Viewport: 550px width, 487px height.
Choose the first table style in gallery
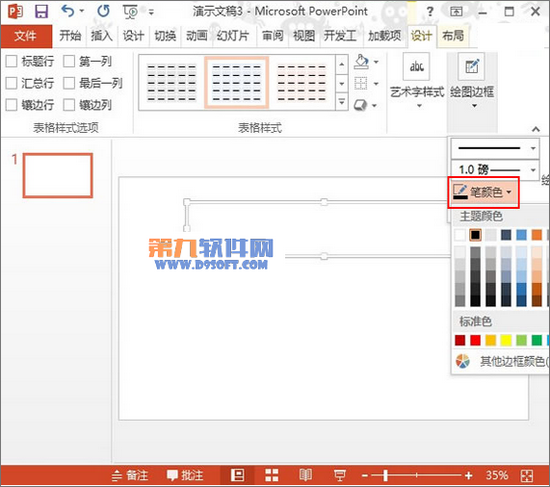tap(172, 83)
